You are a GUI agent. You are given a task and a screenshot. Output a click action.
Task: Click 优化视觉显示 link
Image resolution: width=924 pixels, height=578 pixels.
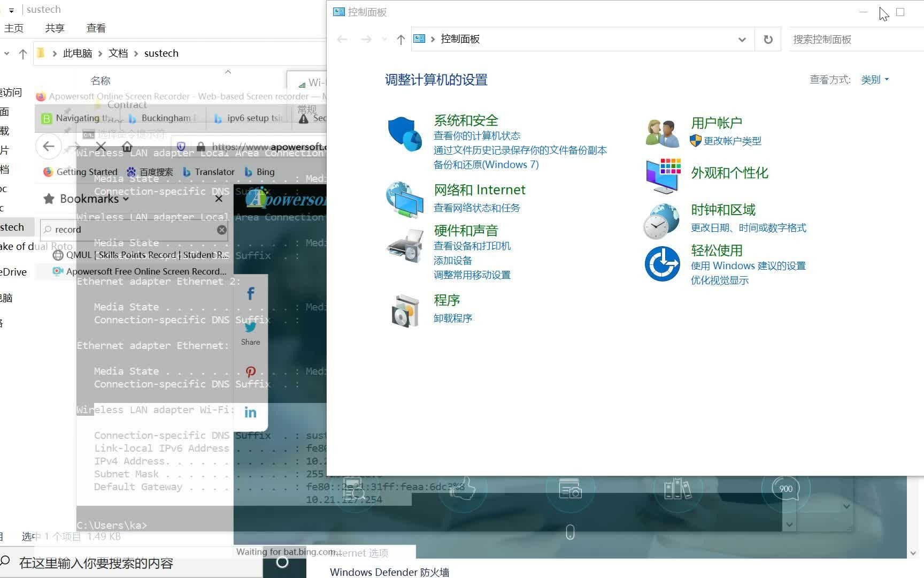[x=719, y=280]
